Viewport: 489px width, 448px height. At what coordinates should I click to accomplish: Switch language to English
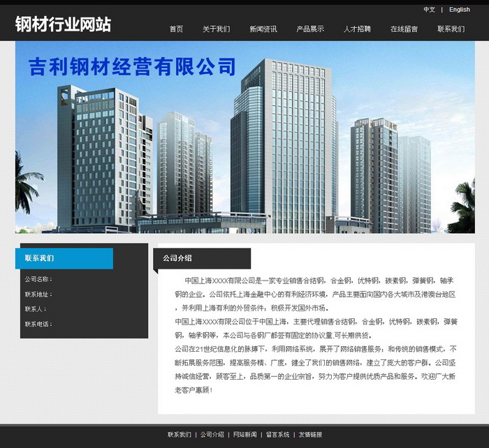[x=459, y=10]
